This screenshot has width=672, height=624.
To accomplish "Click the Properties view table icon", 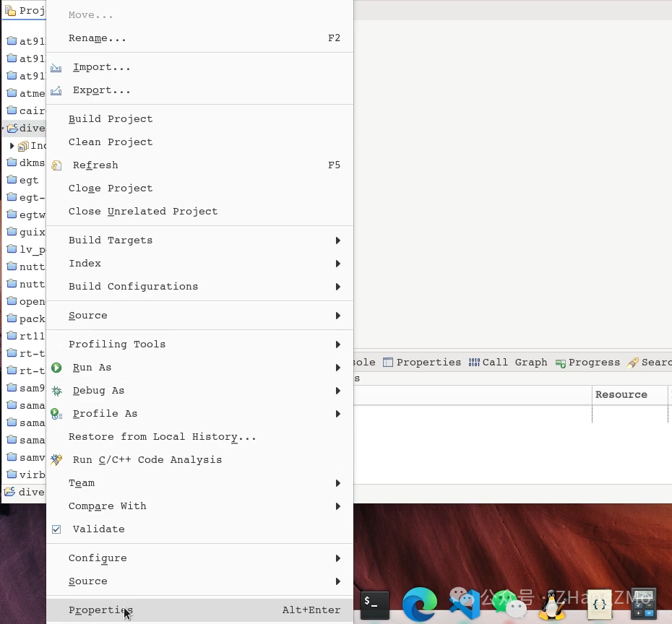I will (387, 363).
